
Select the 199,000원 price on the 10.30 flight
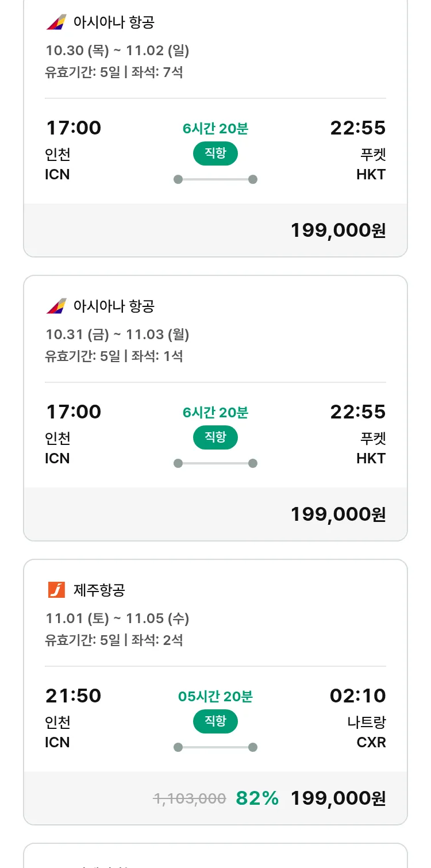click(x=338, y=231)
